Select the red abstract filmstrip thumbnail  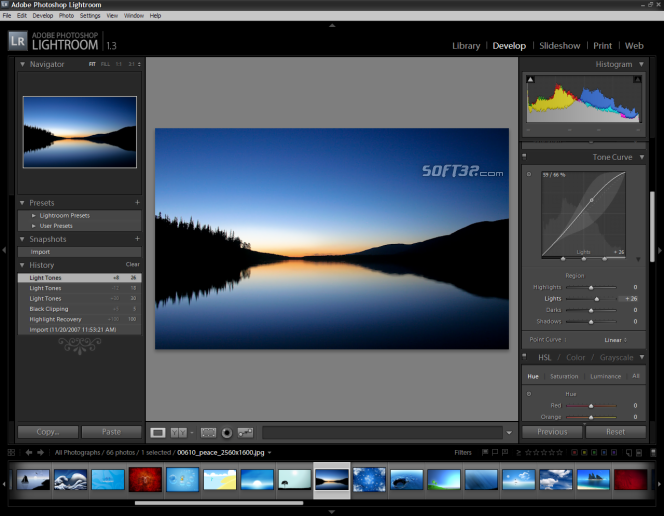pos(145,480)
